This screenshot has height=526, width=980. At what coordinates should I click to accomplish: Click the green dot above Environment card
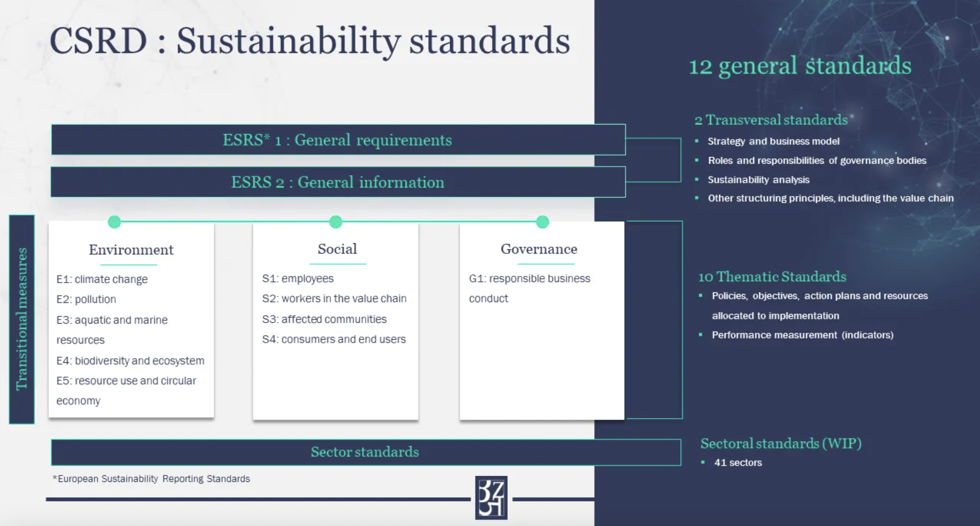114,222
